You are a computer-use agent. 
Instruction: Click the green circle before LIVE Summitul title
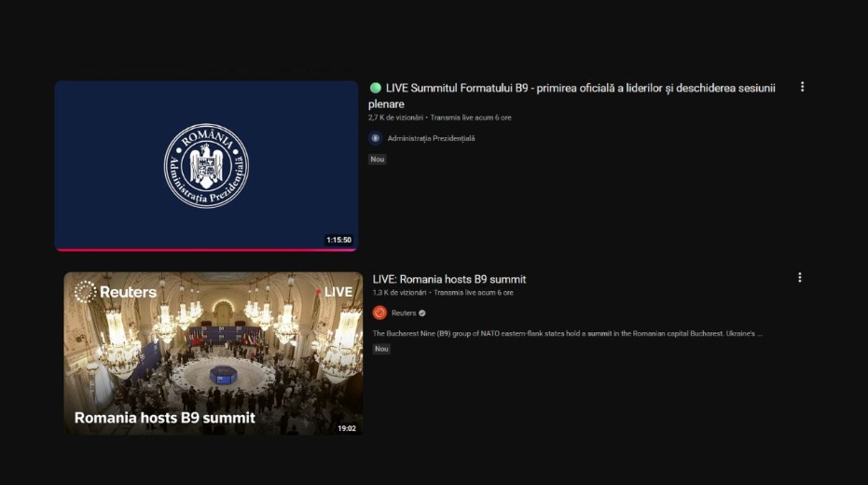click(x=376, y=88)
